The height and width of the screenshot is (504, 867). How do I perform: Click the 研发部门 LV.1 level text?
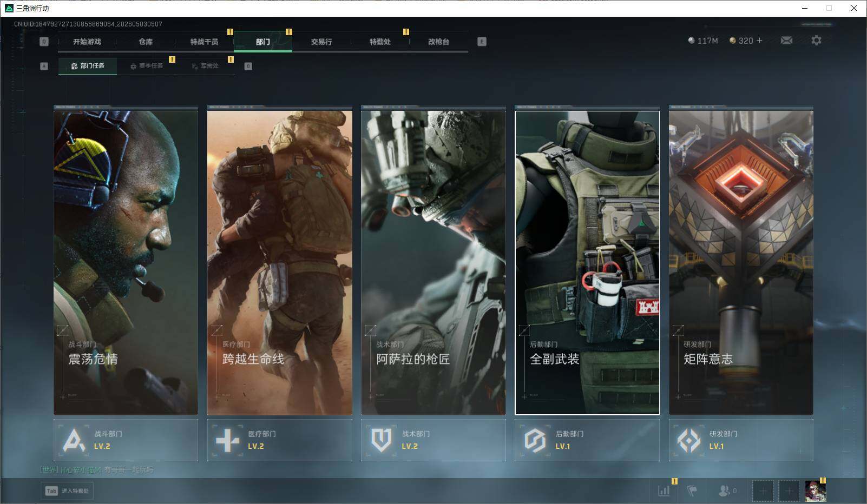[x=717, y=446]
